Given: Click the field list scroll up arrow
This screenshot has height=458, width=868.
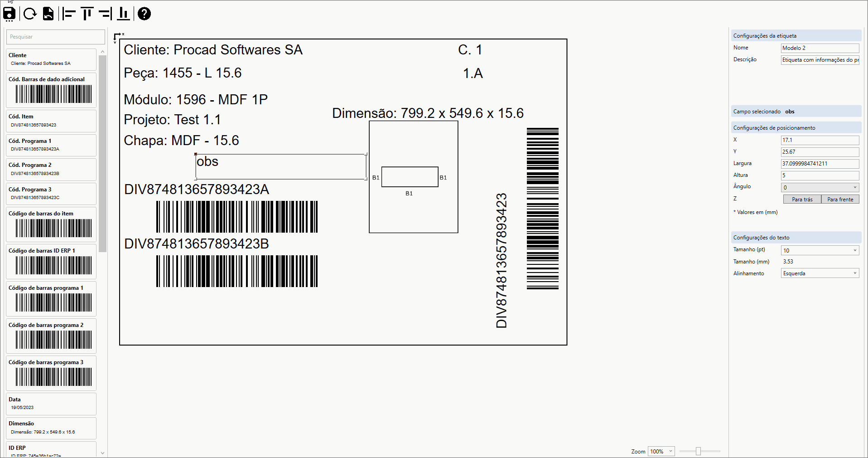Looking at the screenshot, I should tap(103, 52).
